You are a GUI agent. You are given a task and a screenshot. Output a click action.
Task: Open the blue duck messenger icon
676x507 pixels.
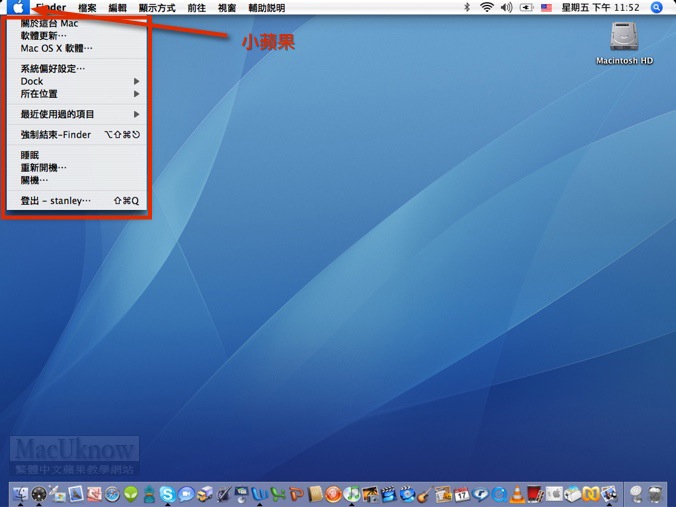149,494
